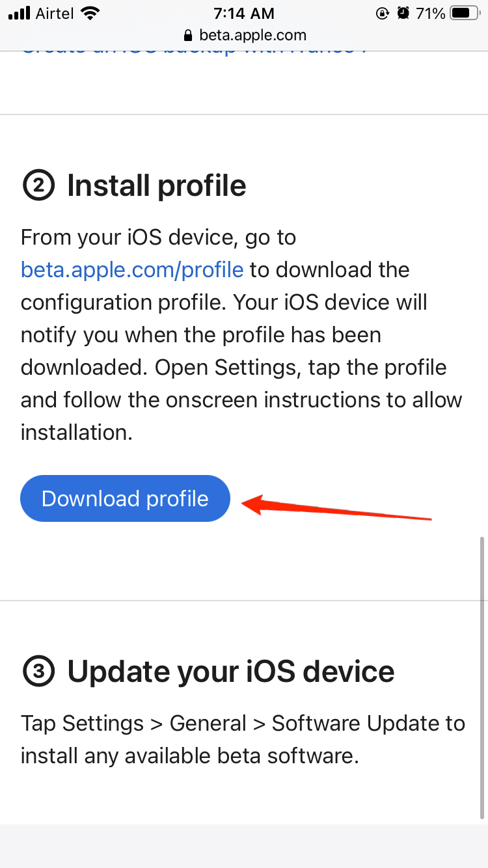Tap the circled number 3 icon
The image size is (488, 868).
(x=38, y=672)
